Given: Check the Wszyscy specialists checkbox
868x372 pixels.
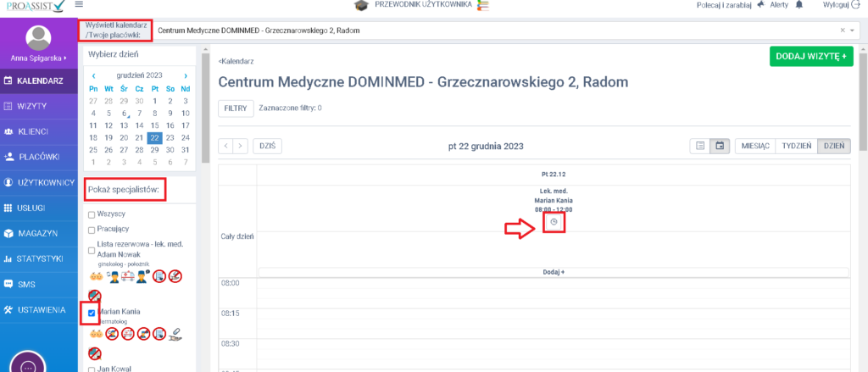Looking at the screenshot, I should (92, 215).
